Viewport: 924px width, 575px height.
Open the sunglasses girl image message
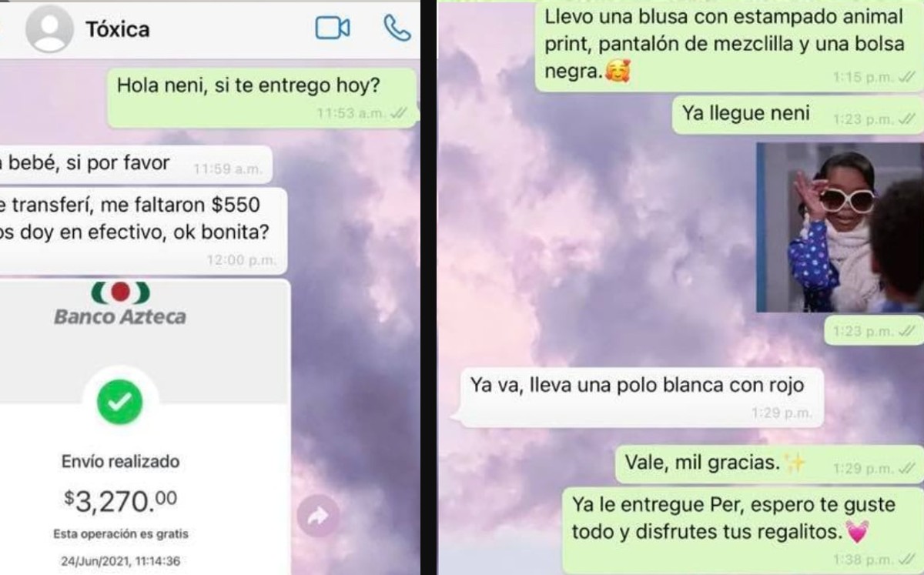click(x=840, y=227)
